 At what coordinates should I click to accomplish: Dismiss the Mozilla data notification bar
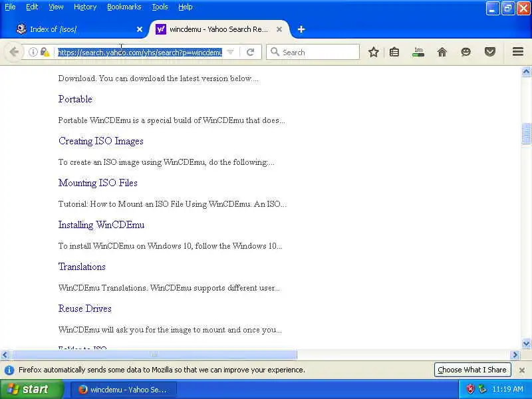[522, 370]
